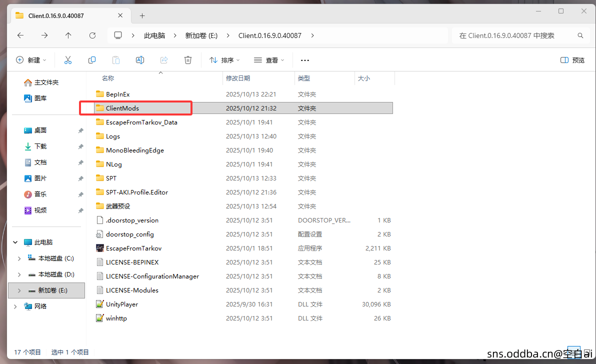Expand the Local Disk (C:) tree node
596x364 pixels.
click(x=19, y=258)
